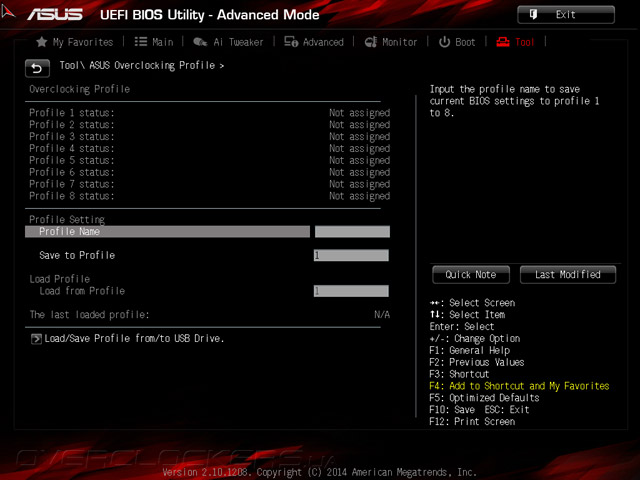Select the Profile Name row label
Screen dimensions: 640x480
[x=69, y=232]
